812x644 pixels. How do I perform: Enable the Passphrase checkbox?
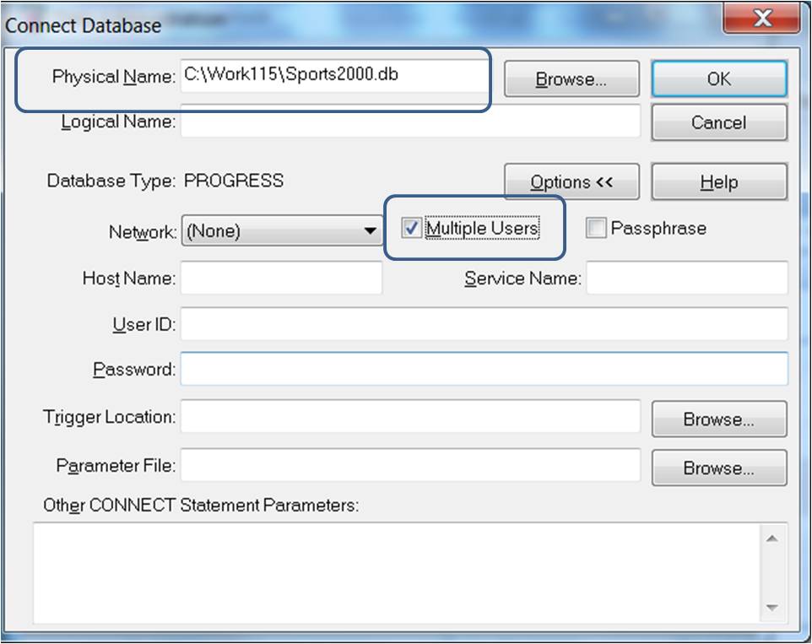point(596,228)
